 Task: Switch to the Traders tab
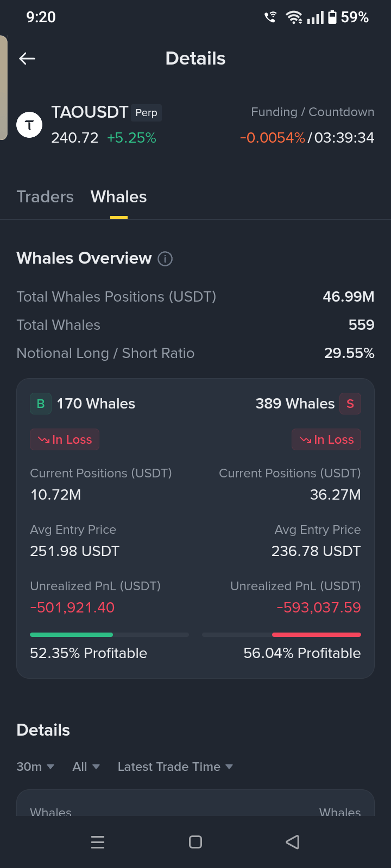pos(45,197)
